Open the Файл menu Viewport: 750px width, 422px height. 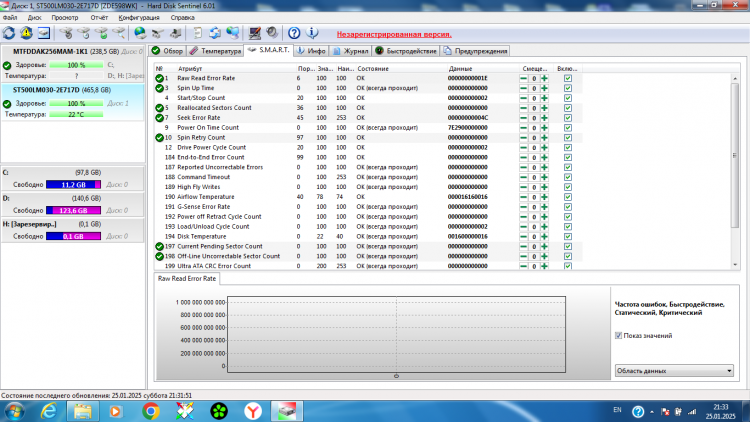tap(10, 18)
